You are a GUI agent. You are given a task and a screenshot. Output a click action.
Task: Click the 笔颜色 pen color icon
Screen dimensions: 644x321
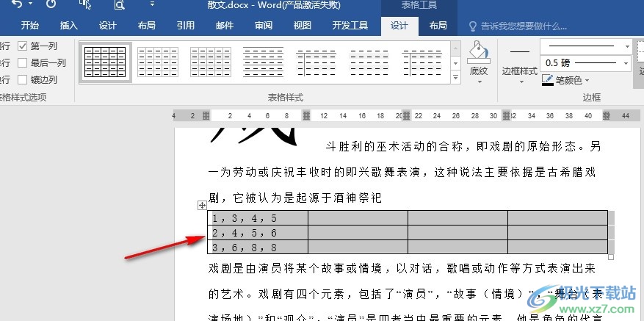click(548, 81)
